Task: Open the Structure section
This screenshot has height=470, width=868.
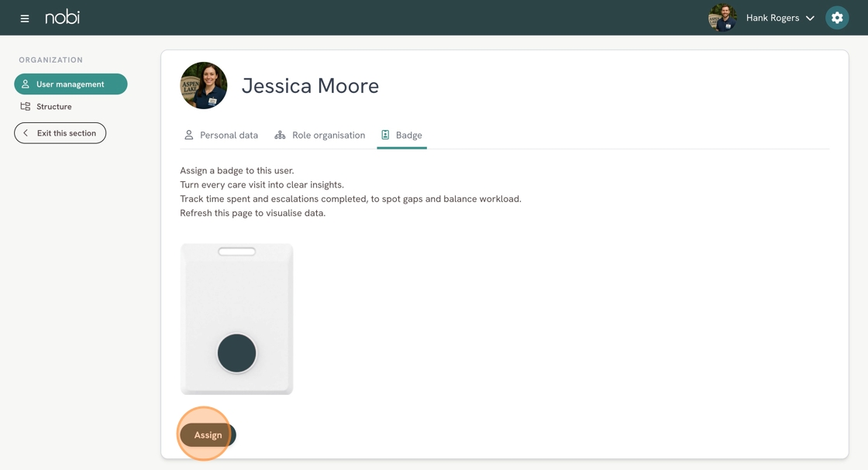Action: (x=46, y=106)
